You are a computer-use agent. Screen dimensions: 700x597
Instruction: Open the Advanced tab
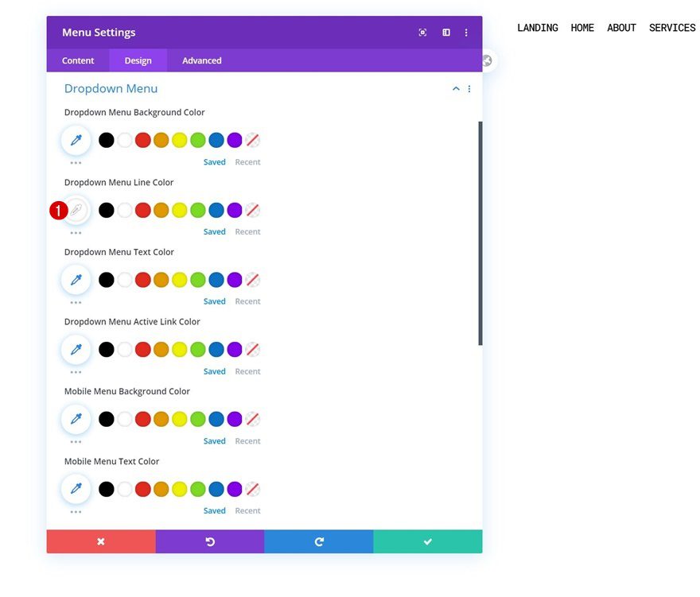pos(201,60)
